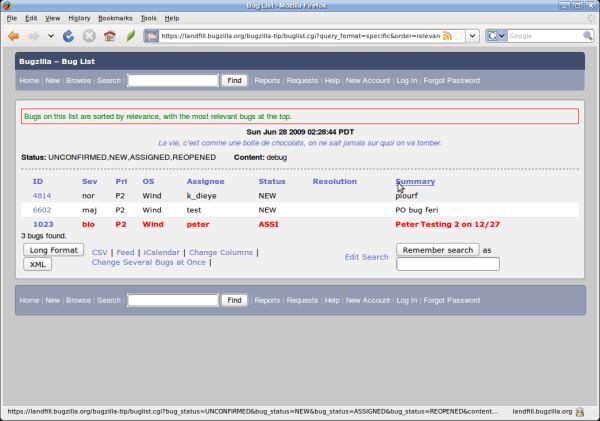Open the File menu
The width and height of the screenshot is (600, 421).
pos(12,18)
